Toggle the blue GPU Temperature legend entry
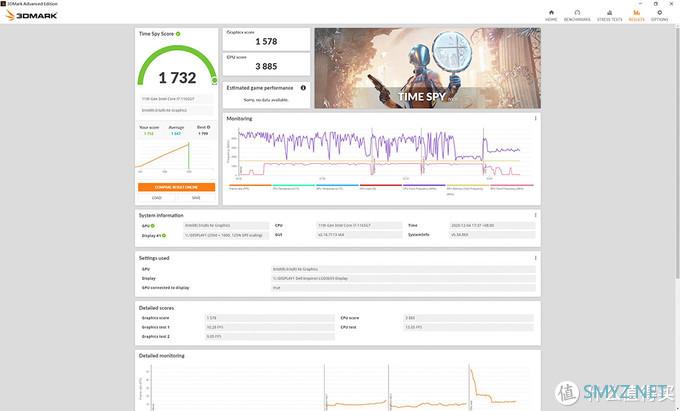The width and height of the screenshot is (680, 411). 337,187
